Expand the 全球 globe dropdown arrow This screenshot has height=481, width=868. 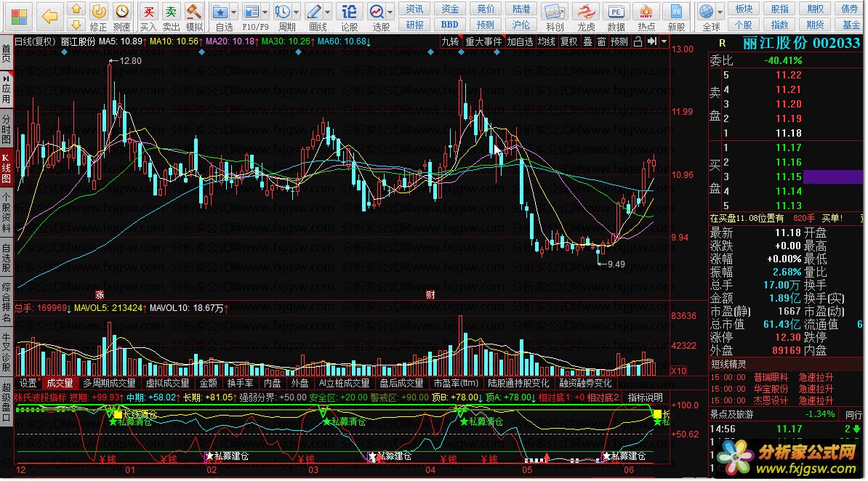(720, 12)
